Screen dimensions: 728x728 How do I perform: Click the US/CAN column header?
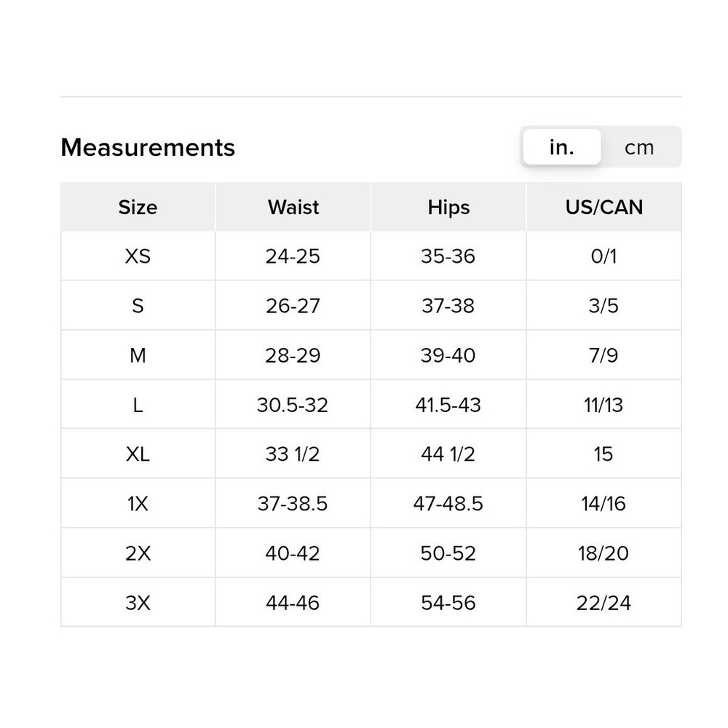604,207
